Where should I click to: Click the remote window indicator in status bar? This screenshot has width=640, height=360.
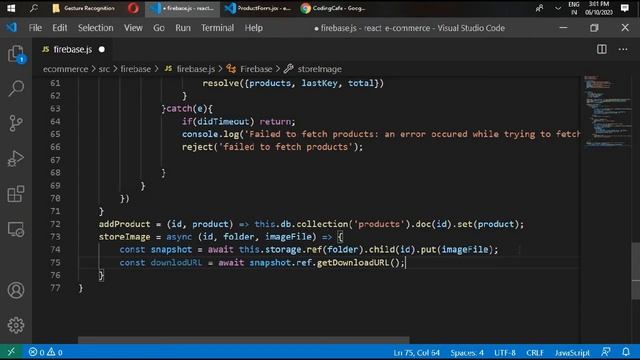click(11, 352)
